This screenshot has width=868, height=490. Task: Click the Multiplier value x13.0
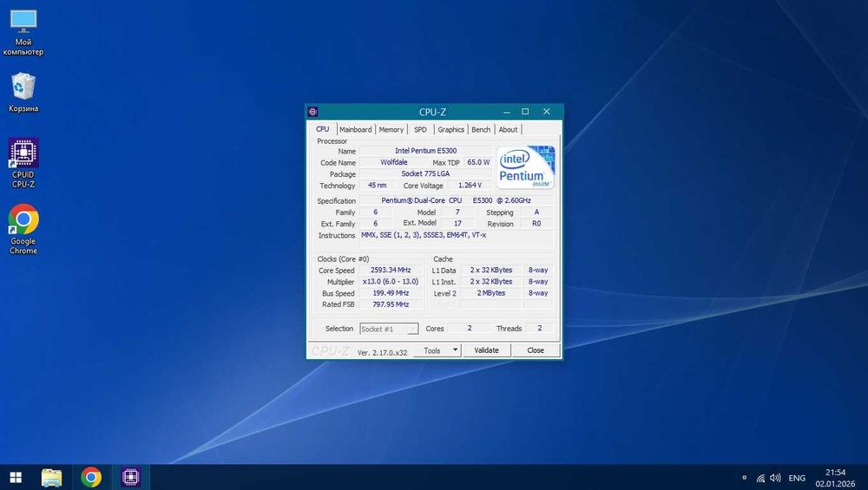[391, 282]
